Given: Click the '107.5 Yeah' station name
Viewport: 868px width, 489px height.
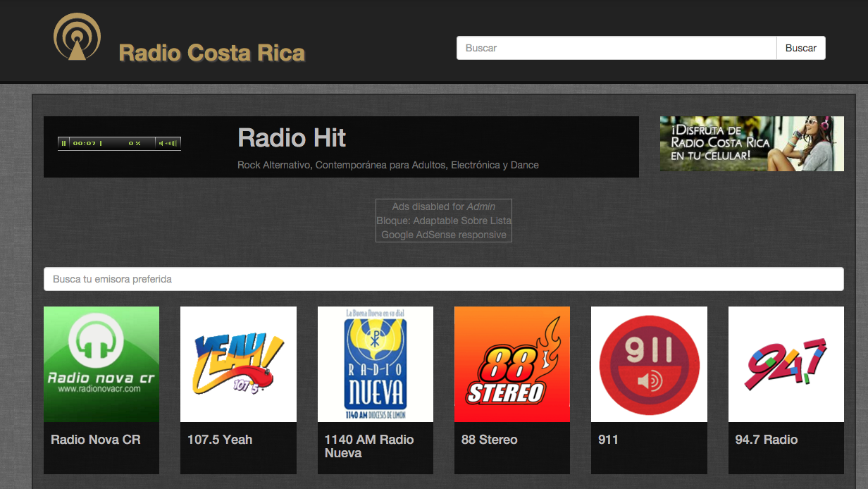Looking at the screenshot, I should click(220, 440).
